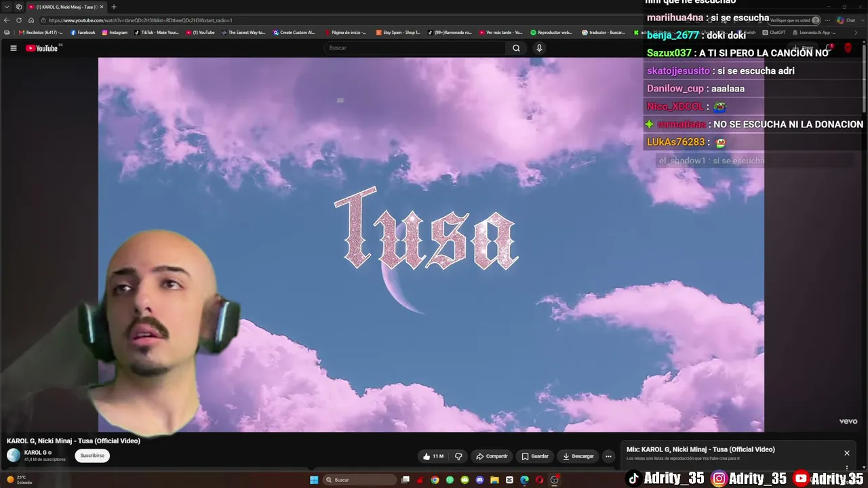Image resolution: width=868 pixels, height=488 pixels.
Task: Open Task View on the taskbar
Action: (x=405, y=480)
